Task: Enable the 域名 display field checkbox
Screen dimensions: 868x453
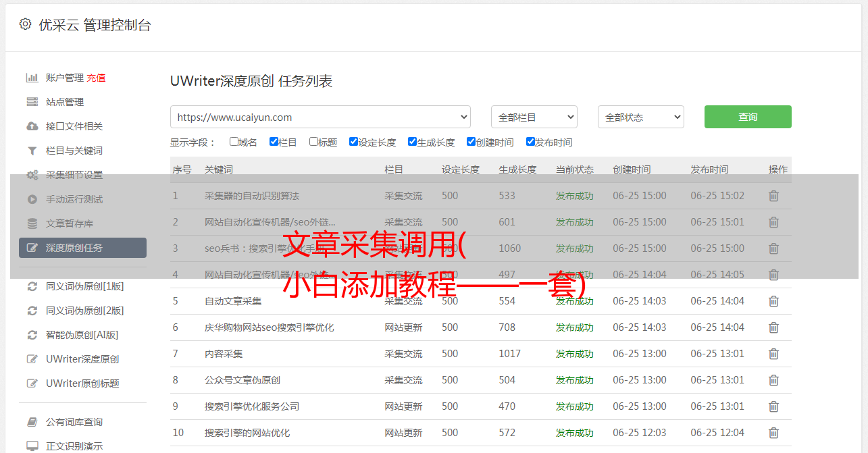Action: pyautogui.click(x=234, y=142)
